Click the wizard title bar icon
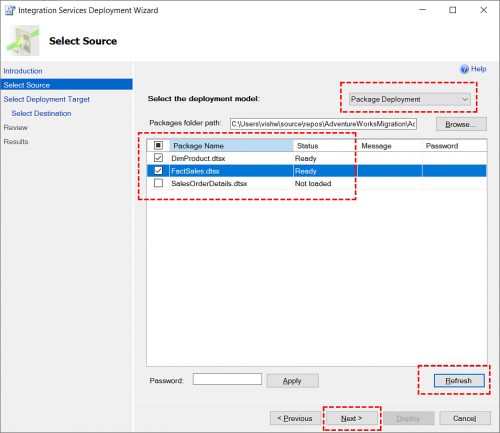Screen dimensions: 500x433 coord(10,10)
